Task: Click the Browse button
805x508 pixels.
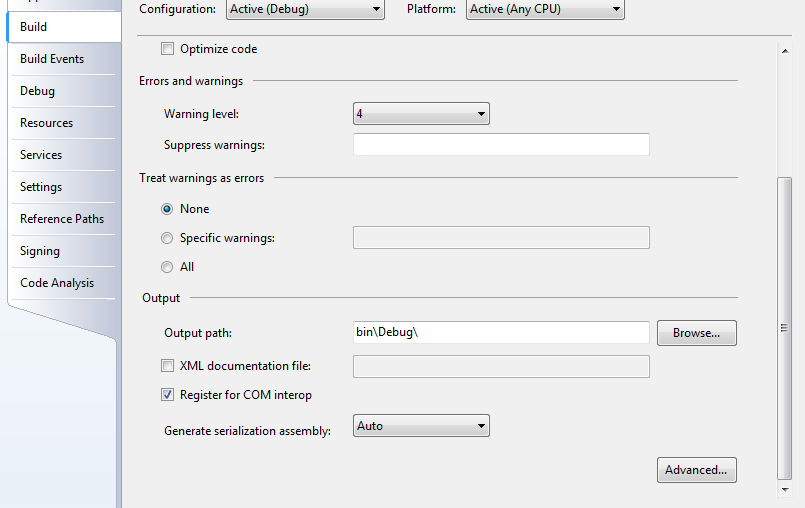Action: tap(697, 333)
